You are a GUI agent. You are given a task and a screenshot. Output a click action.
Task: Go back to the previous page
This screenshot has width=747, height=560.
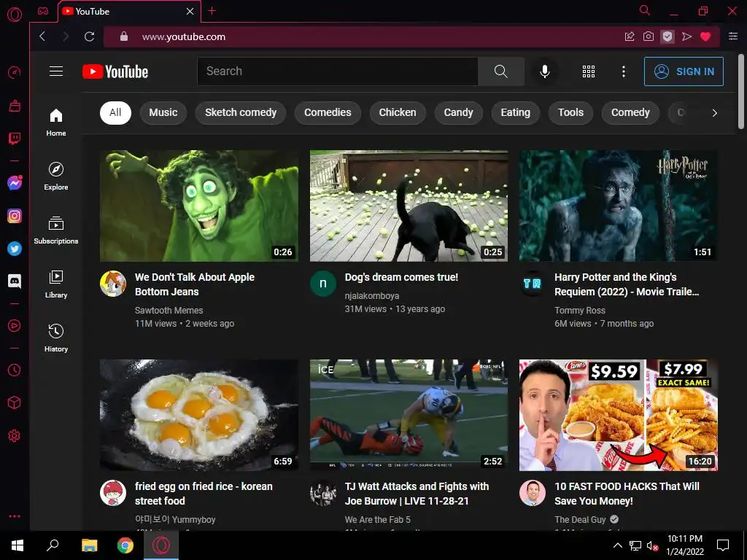42,36
